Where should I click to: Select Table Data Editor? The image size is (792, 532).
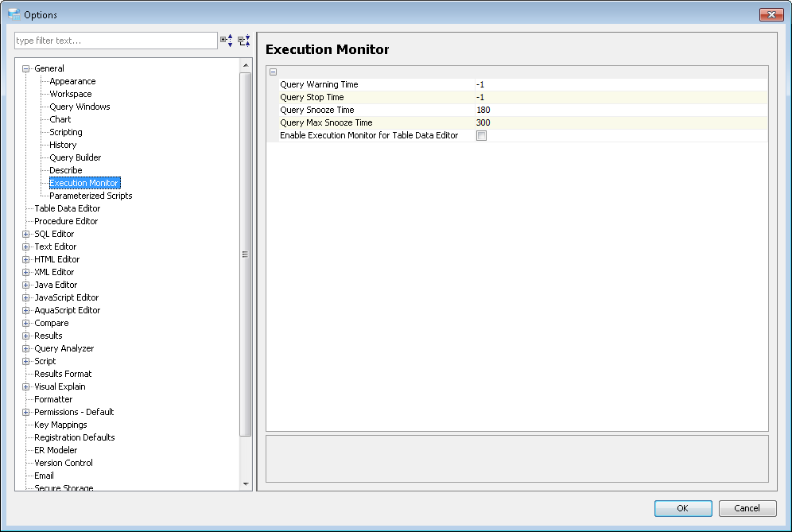click(x=67, y=208)
